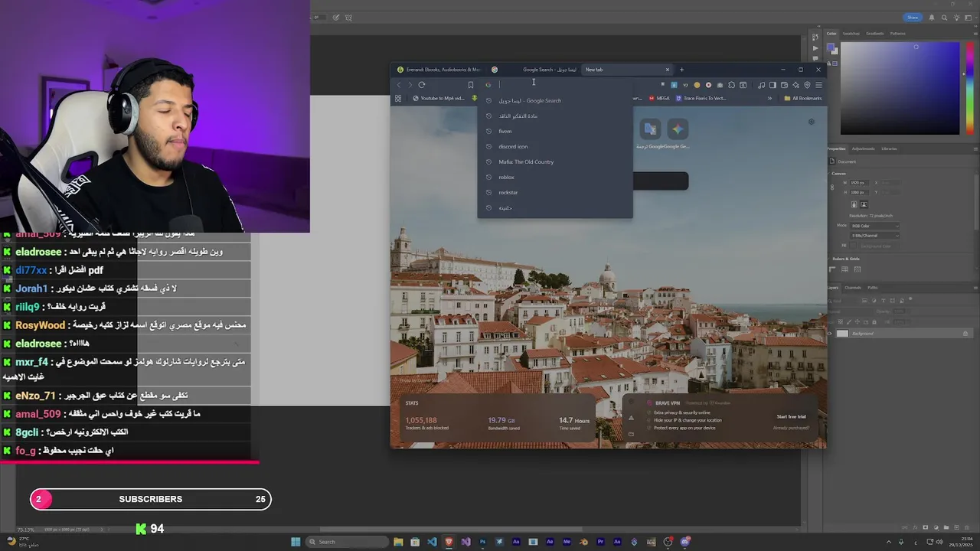Switch to the Gradients panel tab

[874, 34]
